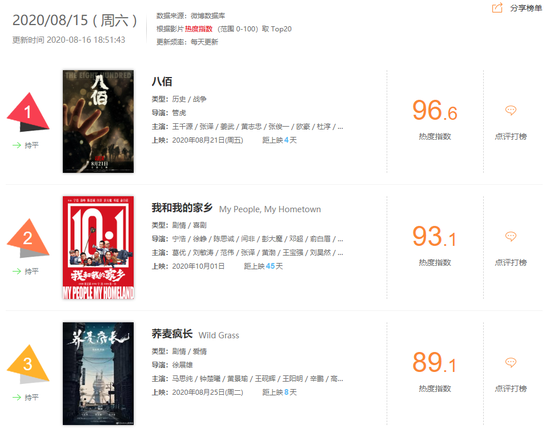Open the 八佰 movie title

tap(162, 81)
